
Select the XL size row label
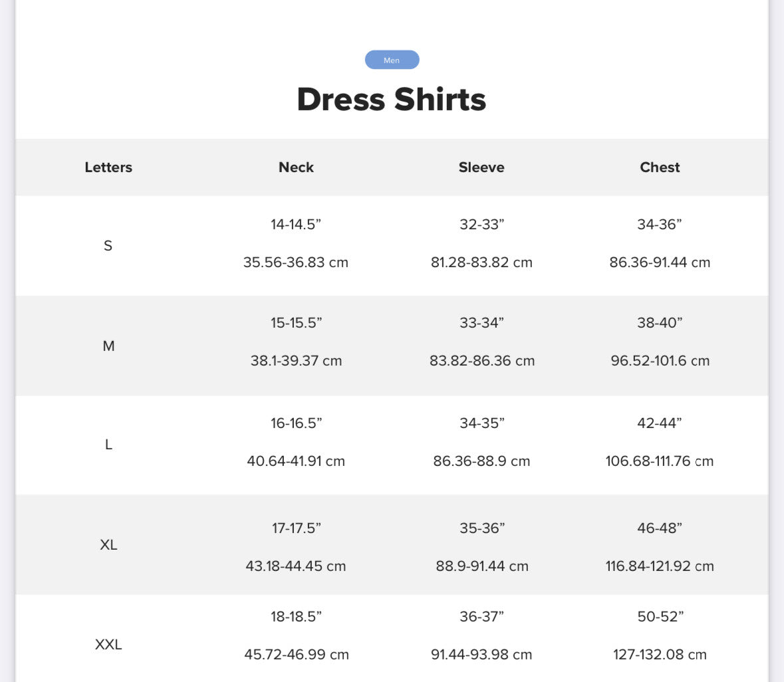(x=108, y=544)
